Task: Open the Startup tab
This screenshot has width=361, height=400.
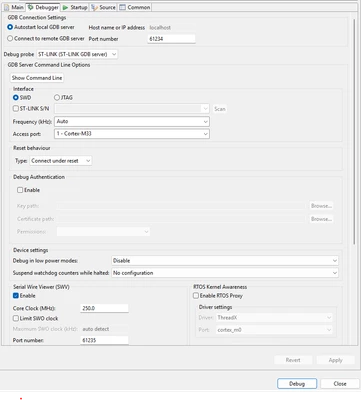Action: pyautogui.click(x=75, y=7)
